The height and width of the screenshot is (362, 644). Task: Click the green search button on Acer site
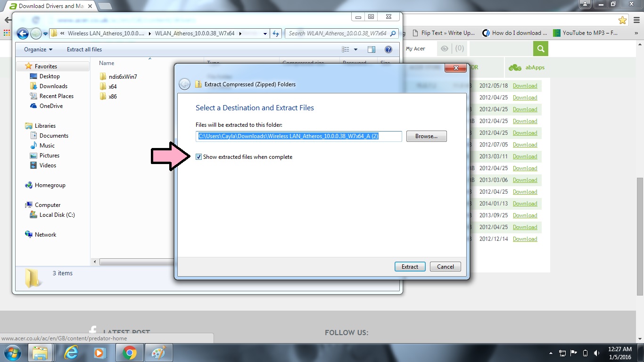pyautogui.click(x=541, y=49)
